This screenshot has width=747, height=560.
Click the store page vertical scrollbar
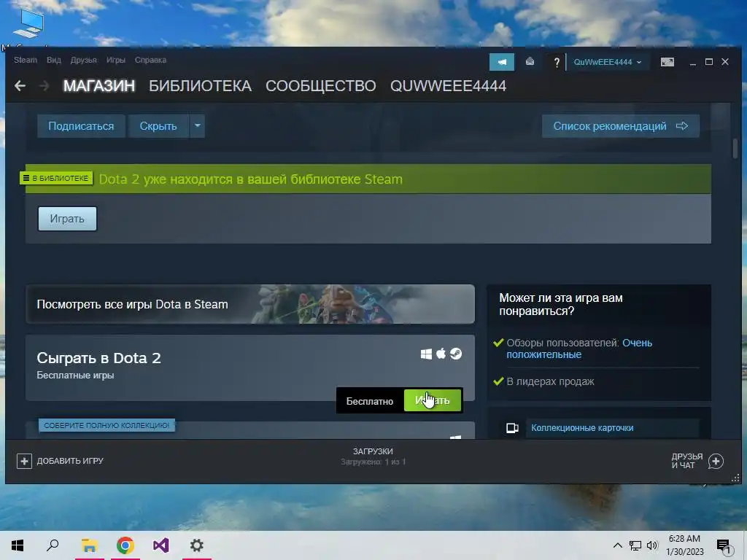point(735,149)
